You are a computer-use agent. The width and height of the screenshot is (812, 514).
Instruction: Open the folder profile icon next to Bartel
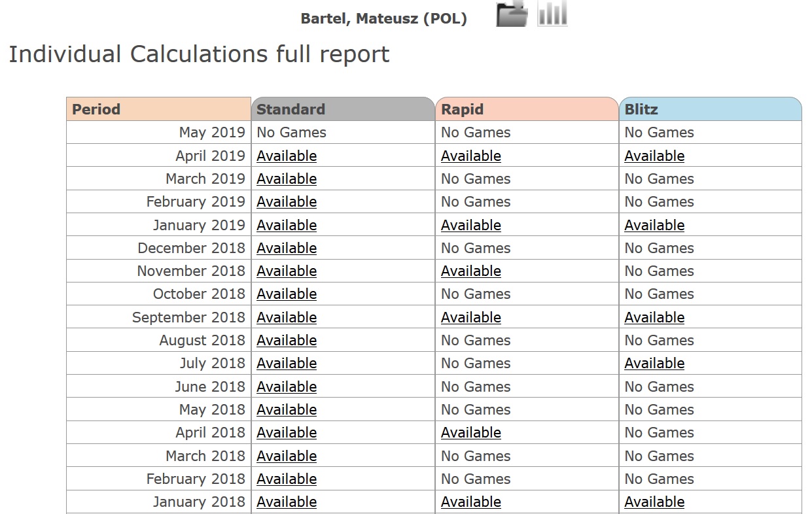(512, 14)
